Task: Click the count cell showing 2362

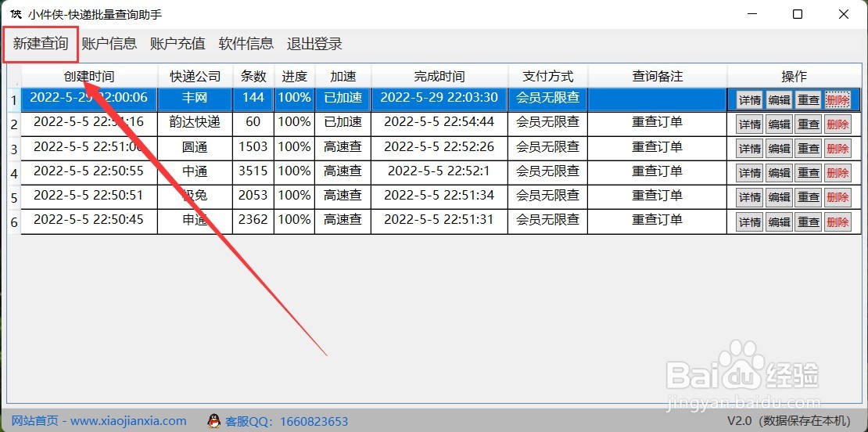Action: click(x=253, y=220)
